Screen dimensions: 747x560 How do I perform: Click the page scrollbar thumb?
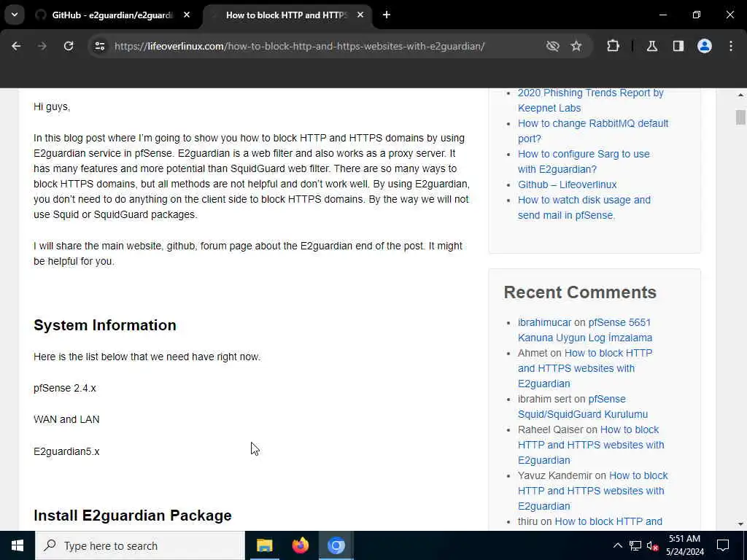pyautogui.click(x=740, y=117)
